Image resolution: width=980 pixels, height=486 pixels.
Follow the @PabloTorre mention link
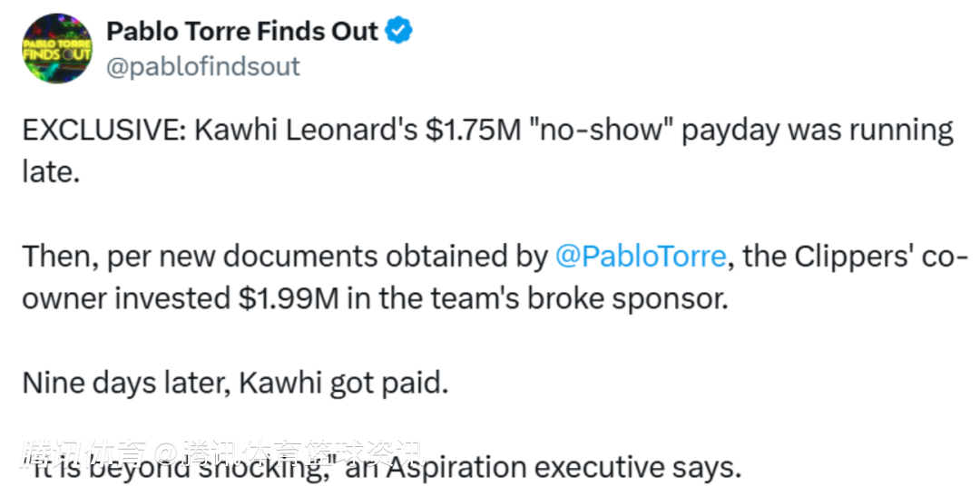(x=640, y=257)
